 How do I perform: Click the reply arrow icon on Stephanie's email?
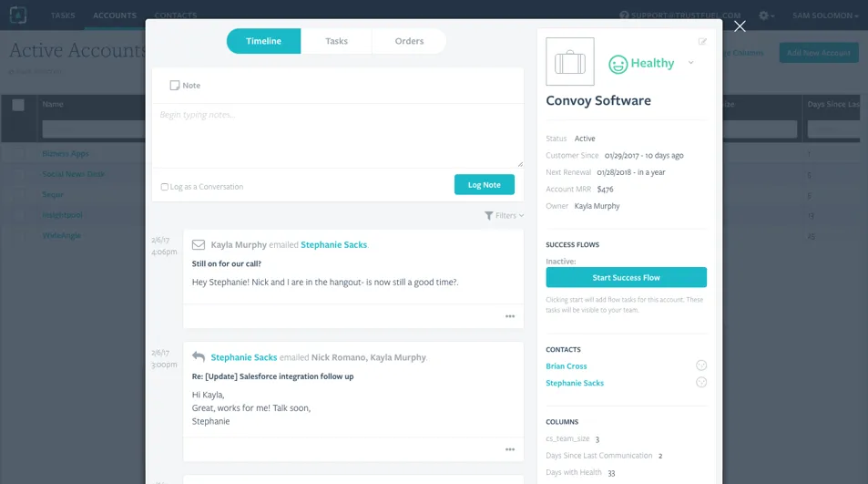(199, 357)
